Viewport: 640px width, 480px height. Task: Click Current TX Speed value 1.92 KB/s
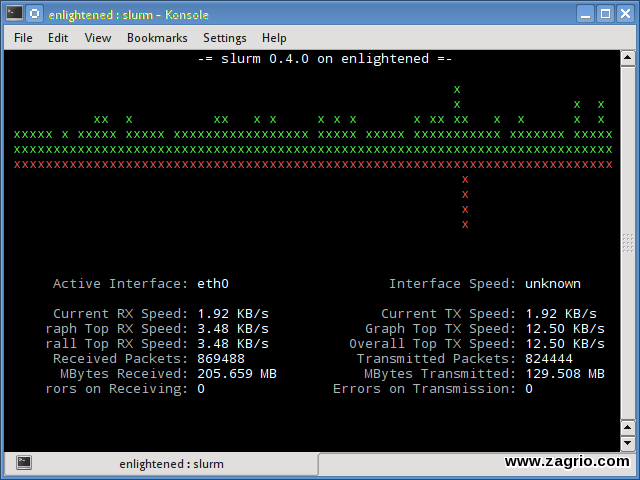pyautogui.click(x=561, y=314)
